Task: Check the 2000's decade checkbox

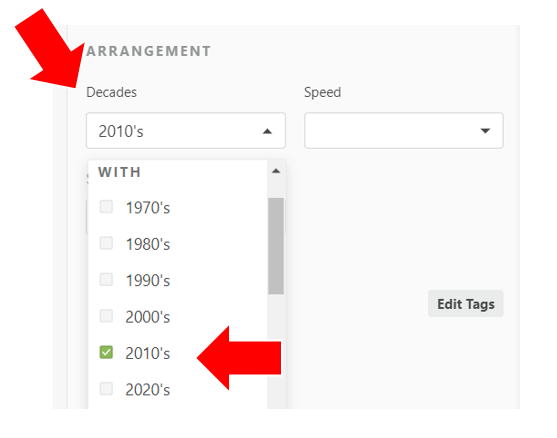Action: click(x=106, y=316)
